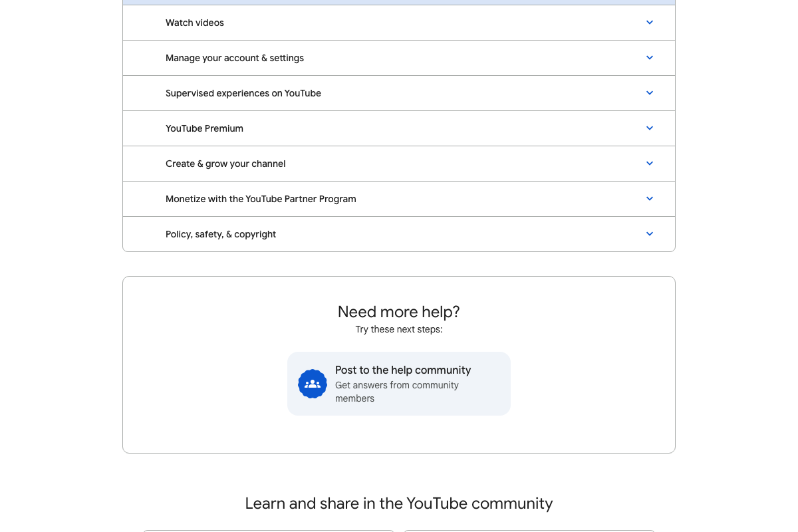
Task: Click Create & grow your channel label
Action: [225, 164]
